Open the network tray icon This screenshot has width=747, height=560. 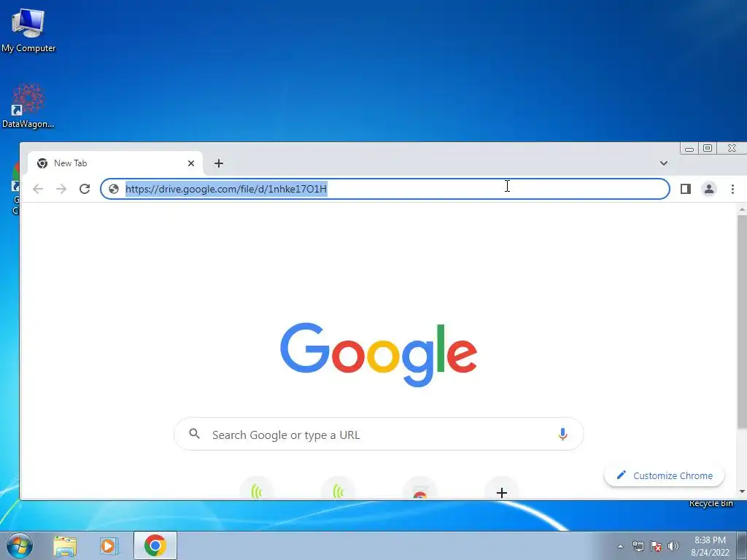pos(638,546)
